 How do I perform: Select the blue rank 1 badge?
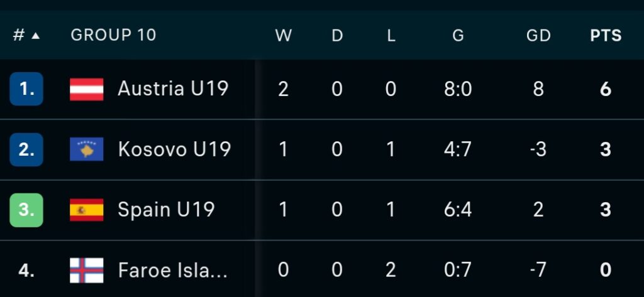26,89
